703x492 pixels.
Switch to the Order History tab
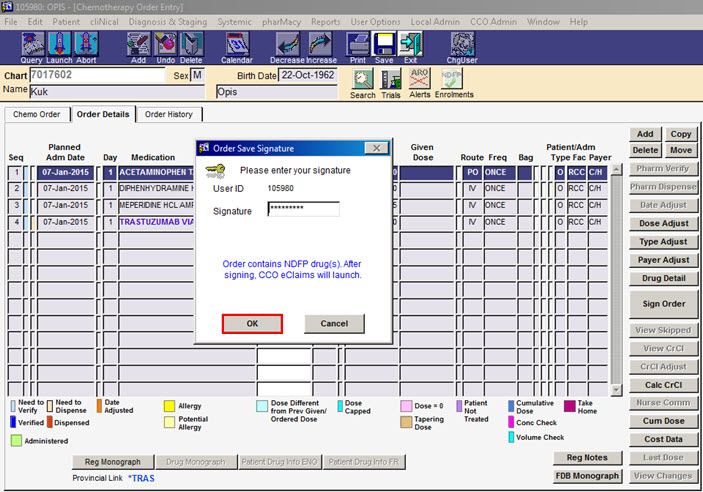169,114
